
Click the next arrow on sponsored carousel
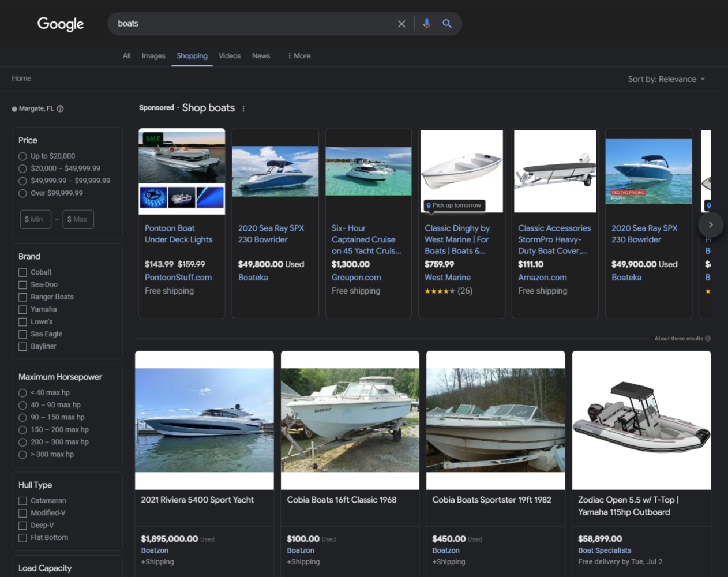point(711,224)
